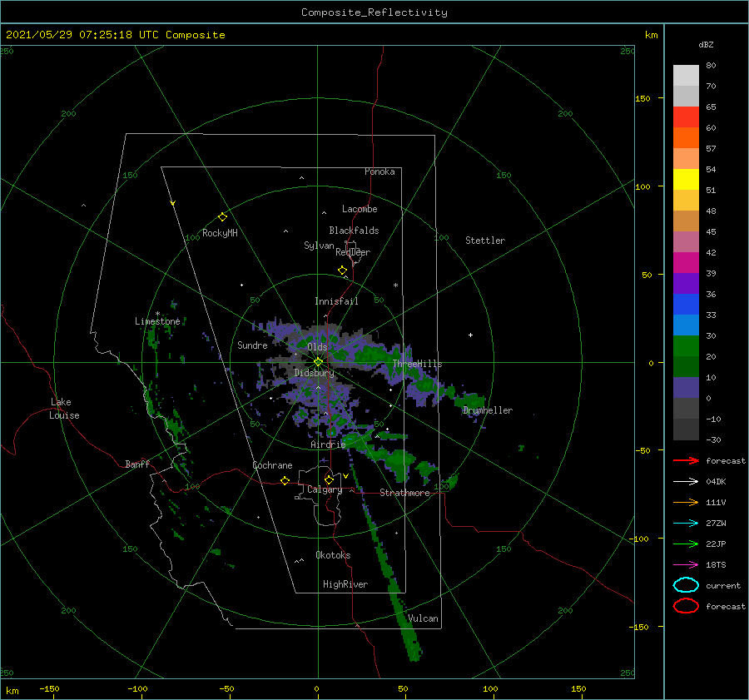Screen dimensions: 749x700
Task: Click the dBZ legend heading
Action: coord(706,44)
